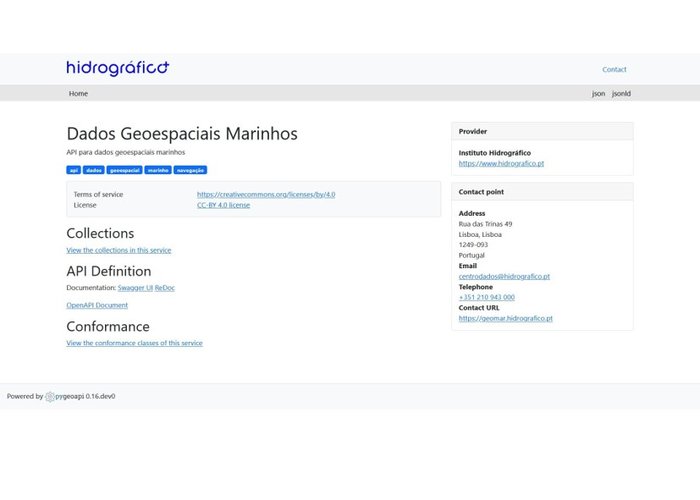Click the 'Conformance' heading

[108, 326]
